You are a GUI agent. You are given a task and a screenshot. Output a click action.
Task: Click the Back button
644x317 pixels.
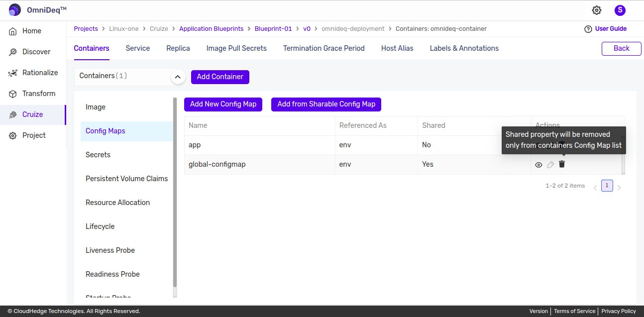pos(622,48)
